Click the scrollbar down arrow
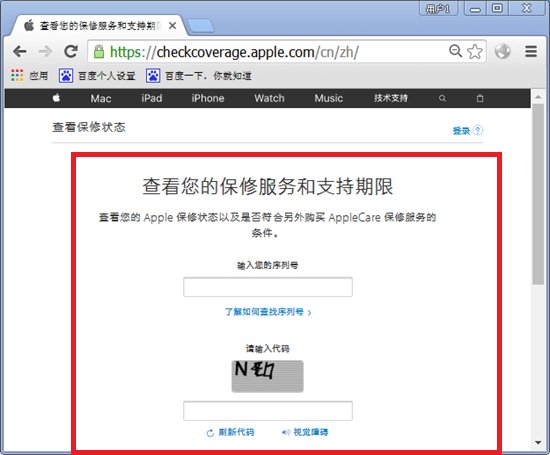The width and height of the screenshot is (550, 455). (x=538, y=443)
